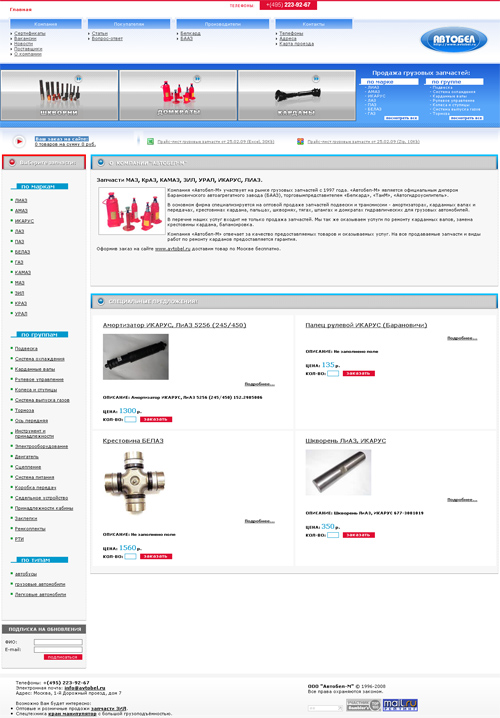Click the Крестовина БЕЛАЗ photo
The width and height of the screenshot is (500, 718).
[x=134, y=482]
